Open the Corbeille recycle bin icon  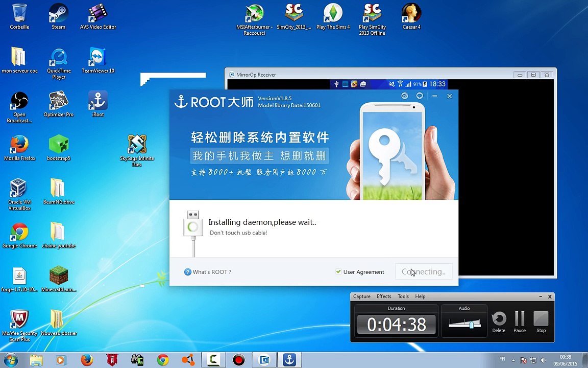[x=19, y=16]
